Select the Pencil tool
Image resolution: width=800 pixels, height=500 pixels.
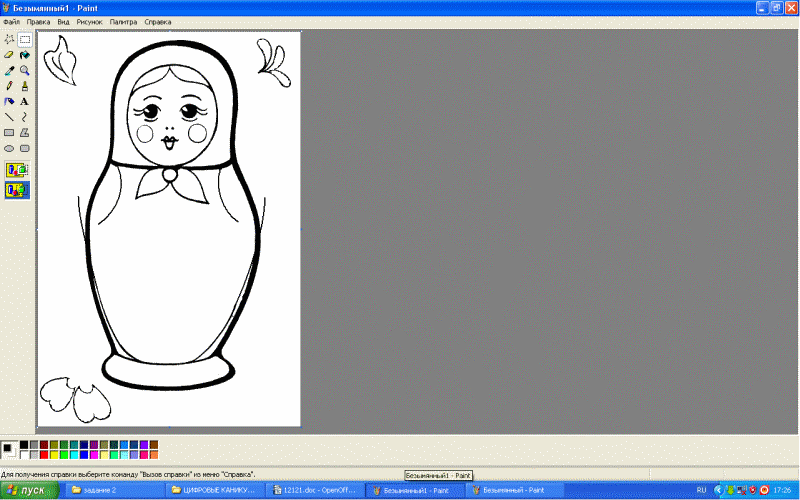(x=9, y=86)
